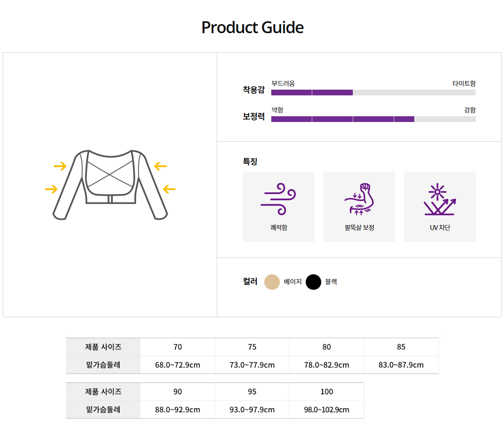The width and height of the screenshot is (504, 429).
Task: Click the 78.0~82.9cm measurement cell
Action: (327, 365)
